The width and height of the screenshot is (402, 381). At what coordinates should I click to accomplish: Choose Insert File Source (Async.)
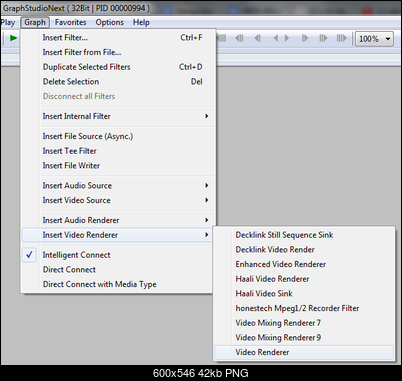tap(118, 136)
